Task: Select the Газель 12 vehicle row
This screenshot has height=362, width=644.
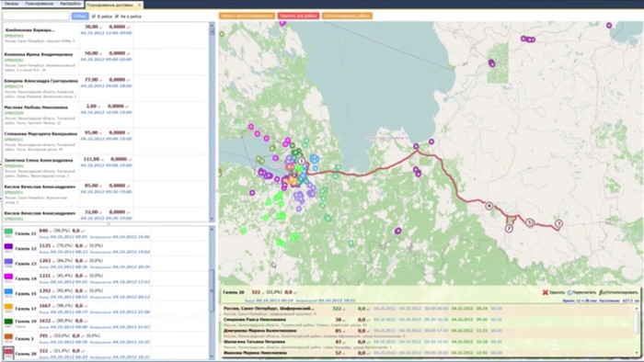Action: coord(106,248)
